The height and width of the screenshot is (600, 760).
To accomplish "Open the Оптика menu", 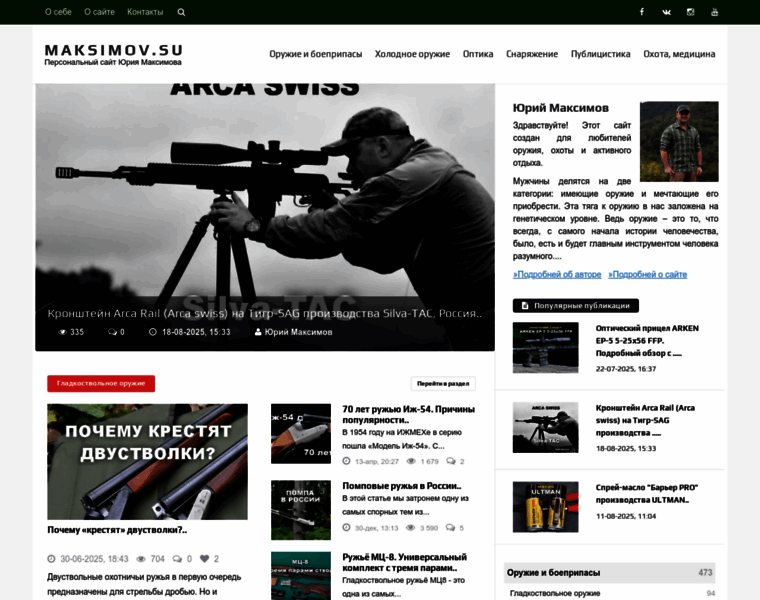I will [x=478, y=54].
